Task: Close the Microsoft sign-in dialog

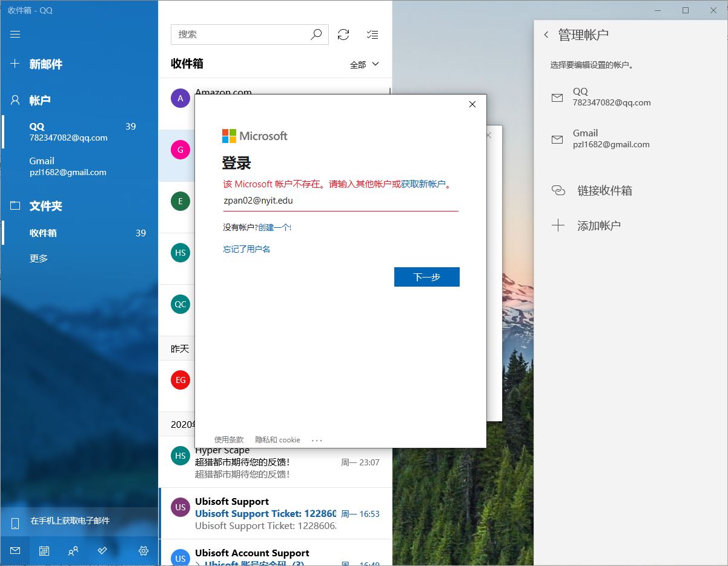Action: pos(472,104)
